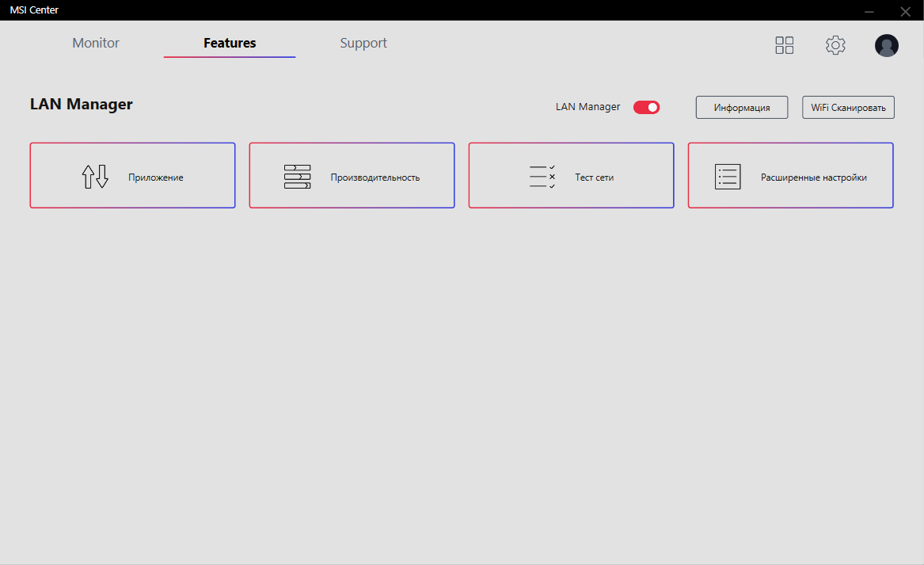Open the Приложение label
This screenshot has height=565, width=924.
(155, 178)
